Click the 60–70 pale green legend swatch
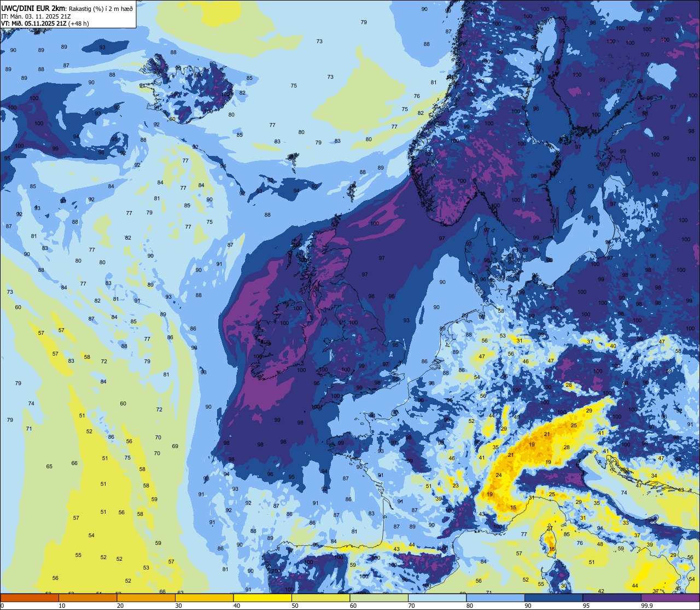 point(379,597)
